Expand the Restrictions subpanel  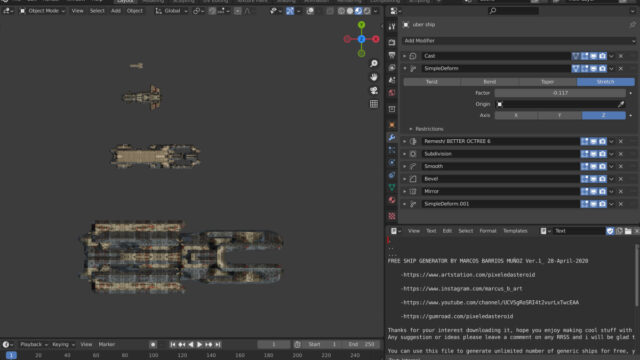coord(411,129)
